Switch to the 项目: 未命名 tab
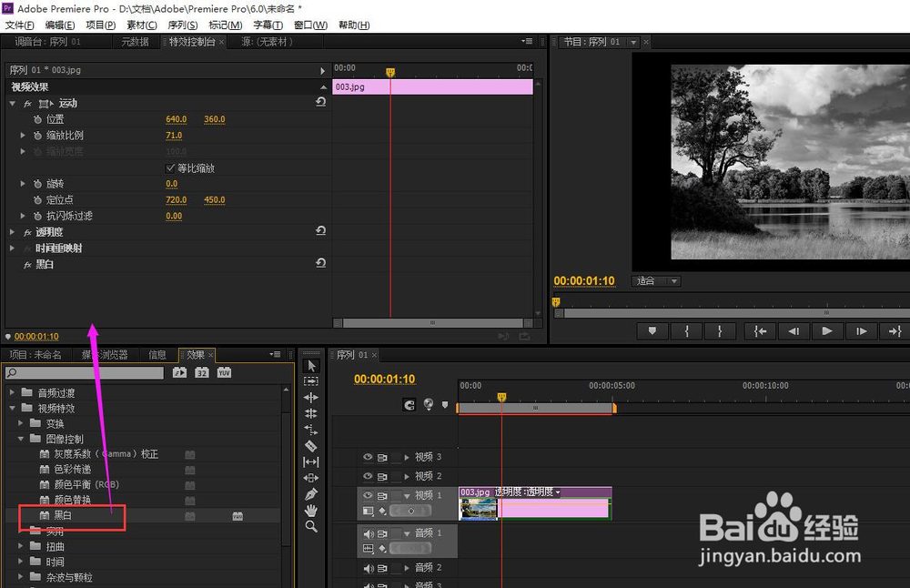The height and width of the screenshot is (588, 910). point(35,355)
